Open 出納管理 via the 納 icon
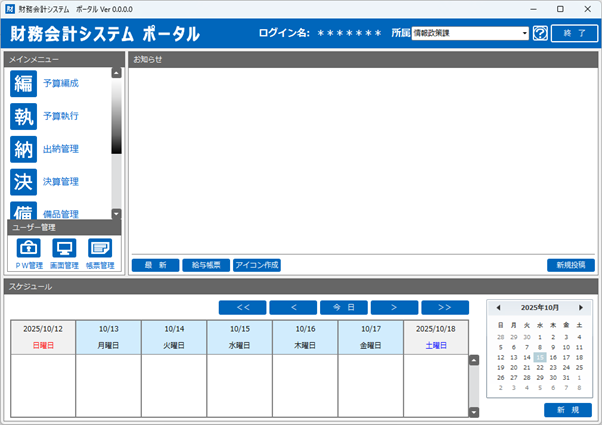The width and height of the screenshot is (602, 425). point(24,149)
